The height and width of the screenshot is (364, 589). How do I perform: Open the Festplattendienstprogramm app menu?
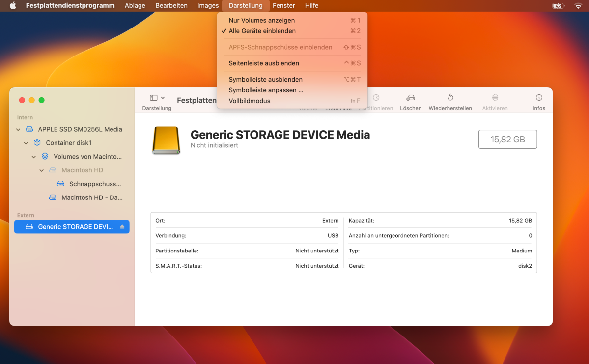coord(70,5)
